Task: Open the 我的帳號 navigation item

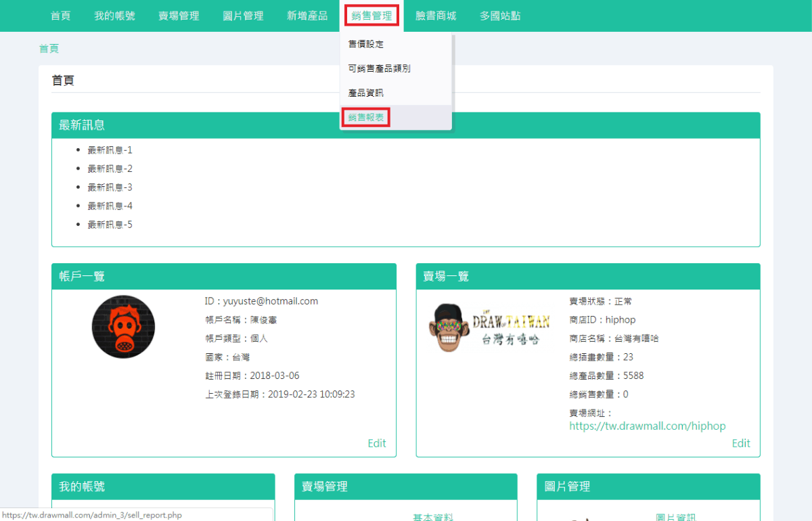Action: pos(113,15)
